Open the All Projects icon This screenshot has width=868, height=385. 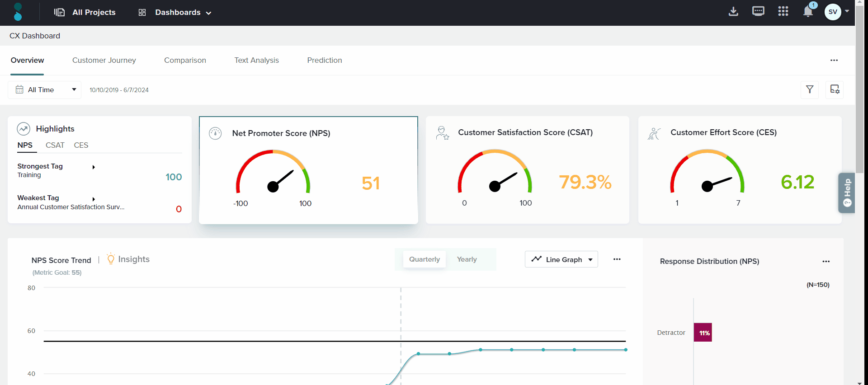click(59, 12)
